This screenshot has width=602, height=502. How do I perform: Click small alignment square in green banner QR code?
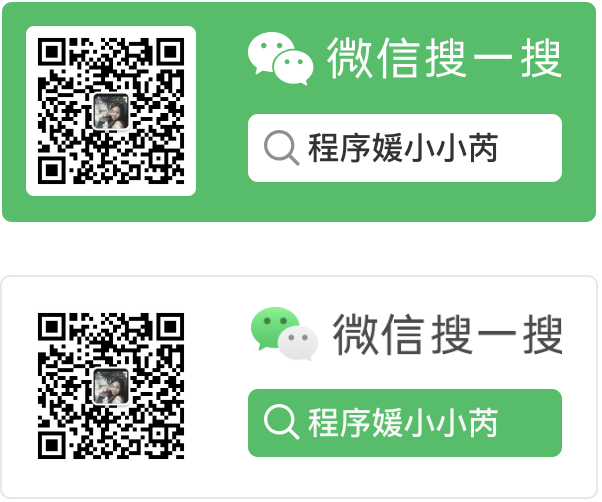coord(159,158)
